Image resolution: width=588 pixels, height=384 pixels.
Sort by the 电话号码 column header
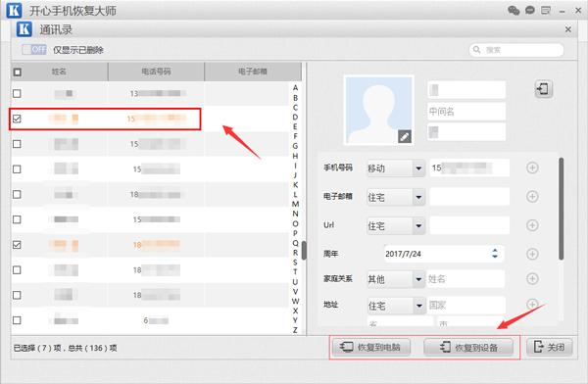click(x=156, y=72)
